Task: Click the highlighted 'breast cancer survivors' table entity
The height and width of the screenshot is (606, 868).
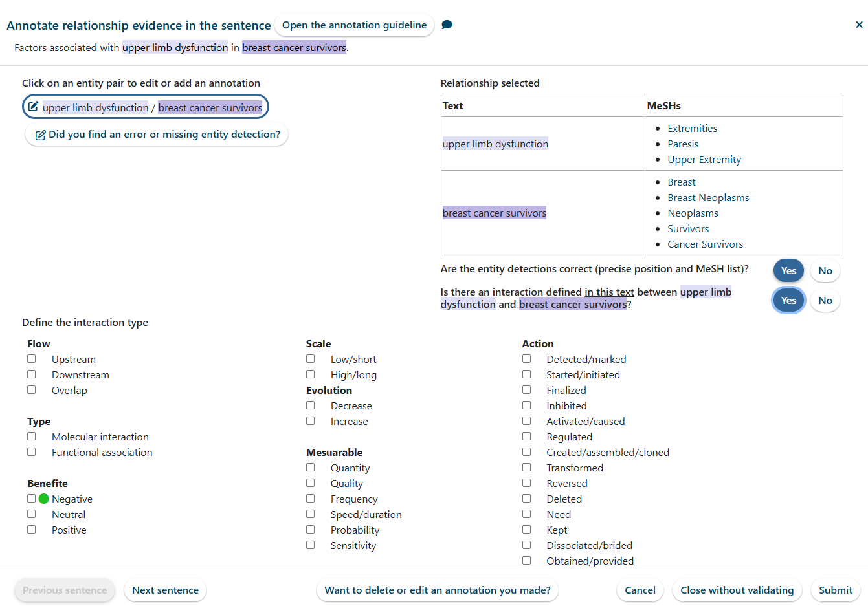Action: pyautogui.click(x=495, y=213)
